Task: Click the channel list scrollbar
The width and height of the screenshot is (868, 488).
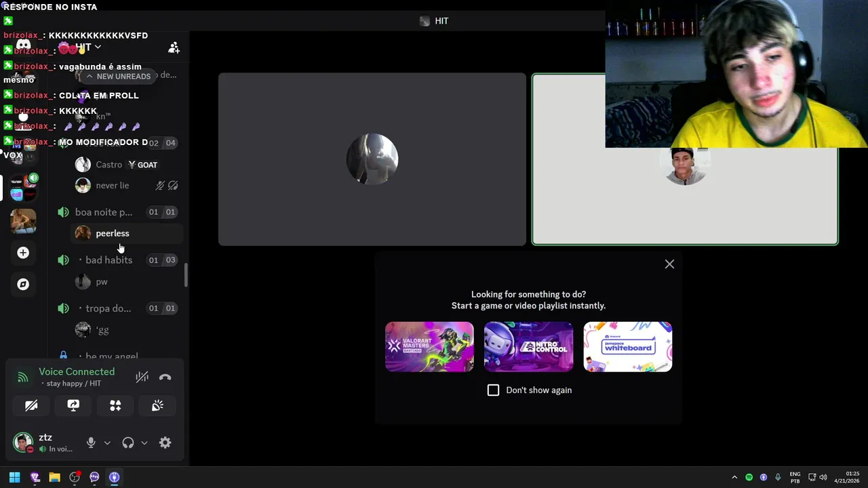Action: (186, 274)
